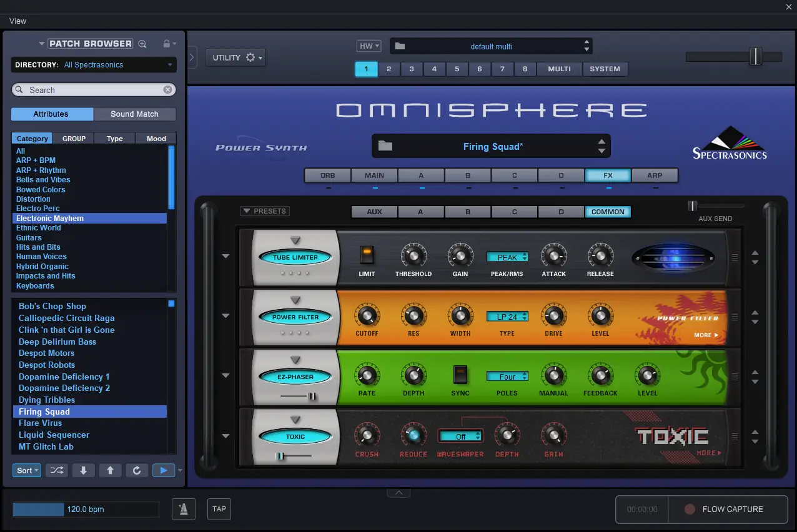Screen dimensions: 797x532
Task: Click the AUX SEND slider
Action: pyautogui.click(x=716, y=205)
